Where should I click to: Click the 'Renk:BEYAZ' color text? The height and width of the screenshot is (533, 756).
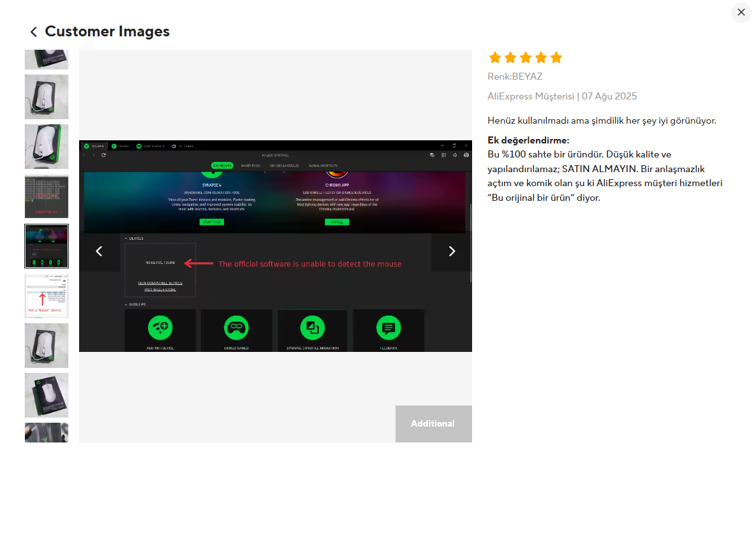click(x=515, y=77)
